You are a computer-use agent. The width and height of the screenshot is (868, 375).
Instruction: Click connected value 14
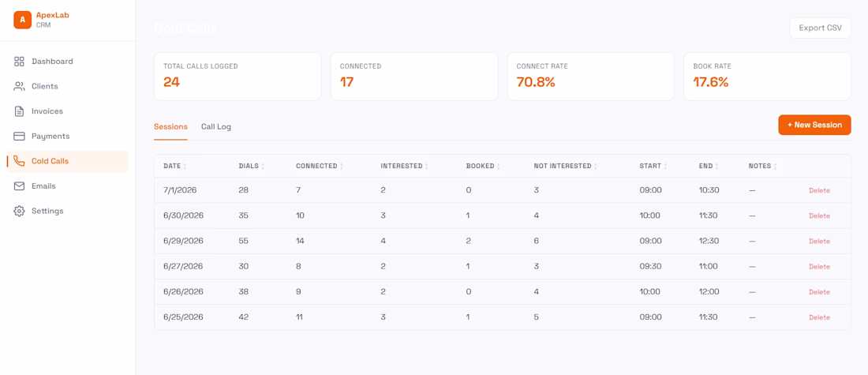pos(300,241)
